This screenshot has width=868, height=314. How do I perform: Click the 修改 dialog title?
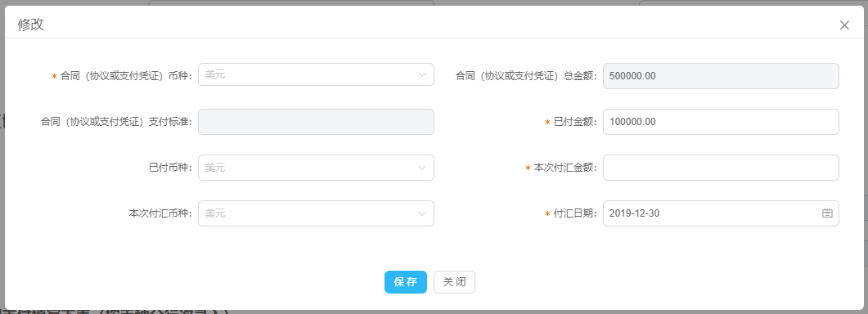click(31, 25)
